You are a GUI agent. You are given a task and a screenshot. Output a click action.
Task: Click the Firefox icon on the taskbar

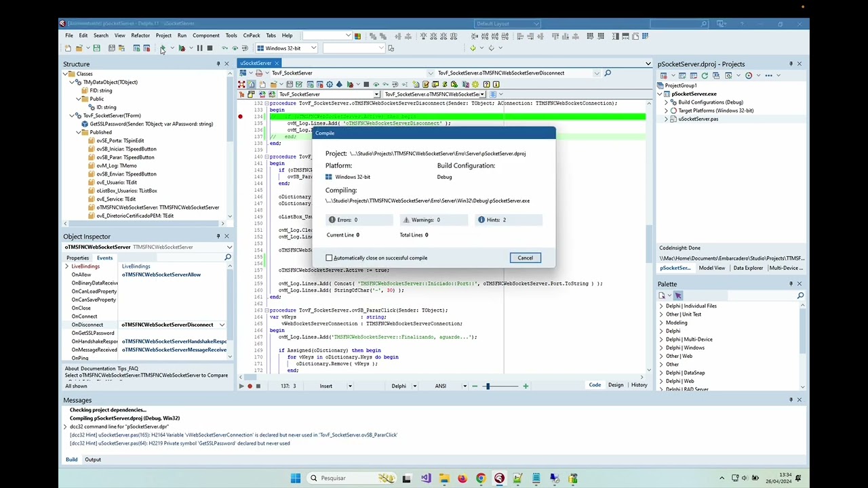click(462, 478)
